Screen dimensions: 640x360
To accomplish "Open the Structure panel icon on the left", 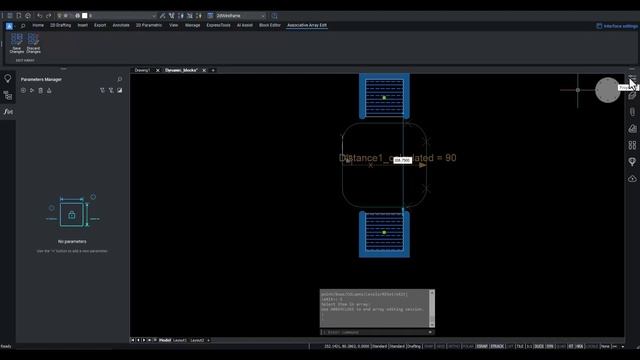I will 8,96.
